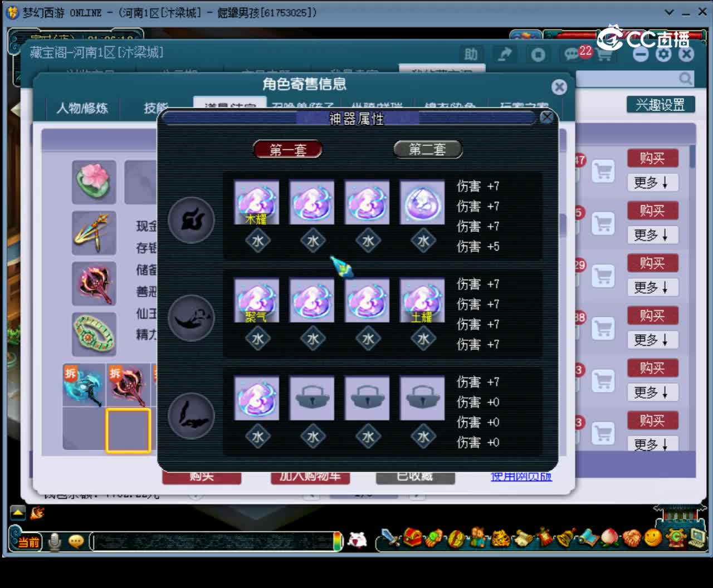
Task: Click the 伤害 +5 attribute text
Action: (x=478, y=246)
